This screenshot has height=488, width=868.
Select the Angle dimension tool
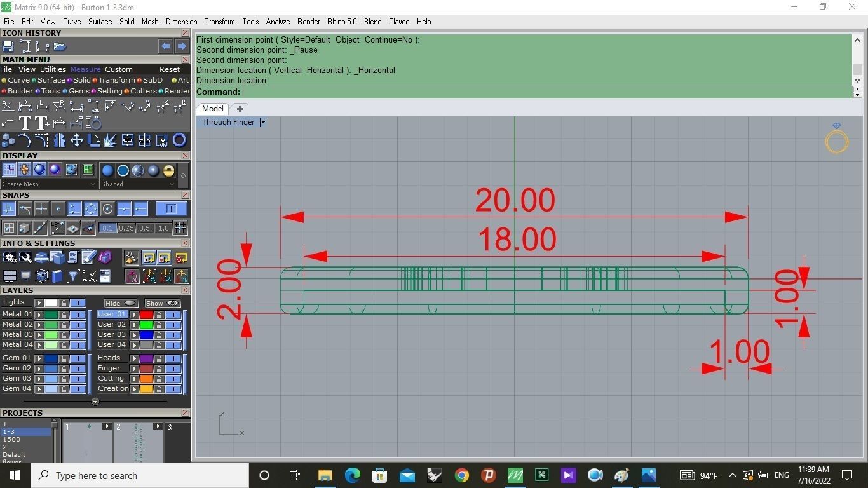(x=8, y=105)
